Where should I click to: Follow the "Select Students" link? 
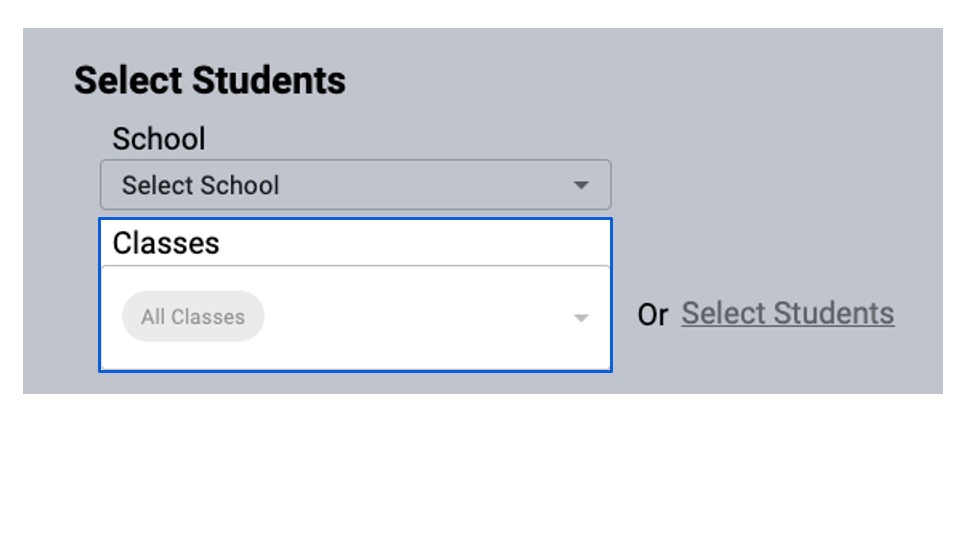[787, 314]
